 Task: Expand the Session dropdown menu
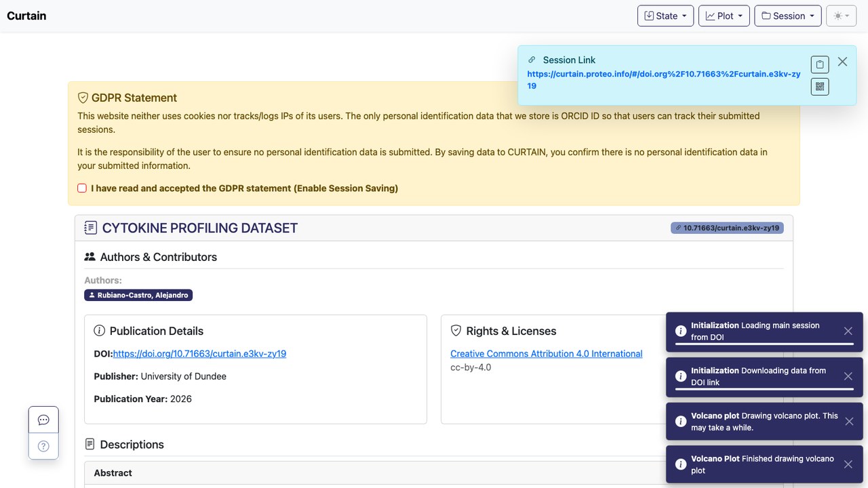point(788,16)
